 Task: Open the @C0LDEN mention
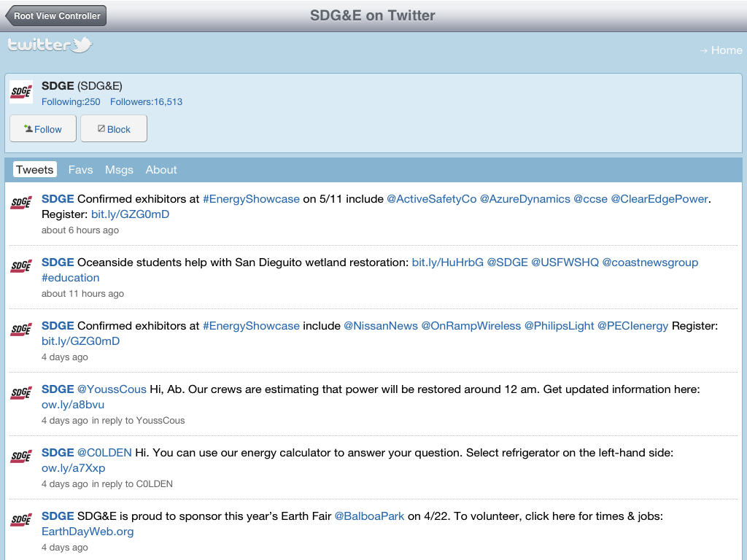click(x=104, y=452)
